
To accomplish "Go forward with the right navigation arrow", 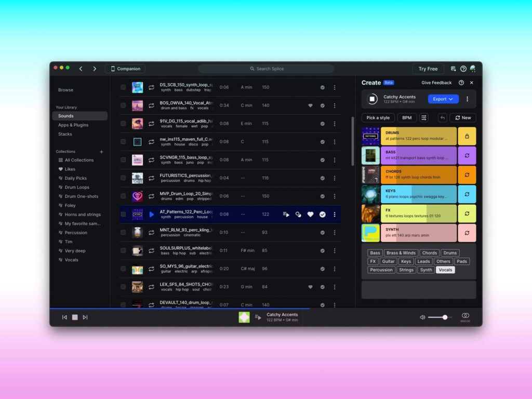I will point(95,69).
